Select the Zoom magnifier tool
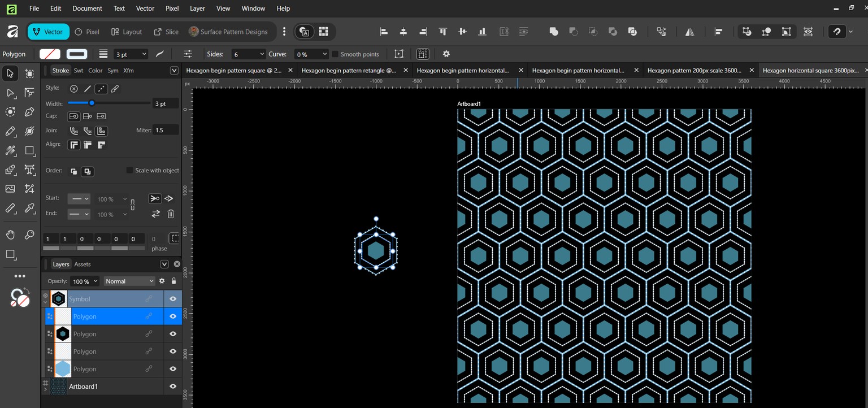The width and height of the screenshot is (868, 408). coord(30,235)
